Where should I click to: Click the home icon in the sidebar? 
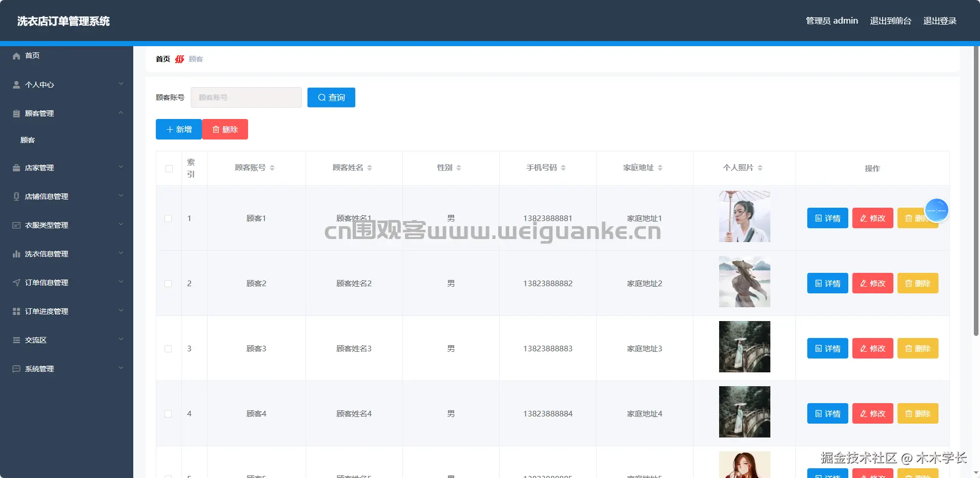coord(16,56)
